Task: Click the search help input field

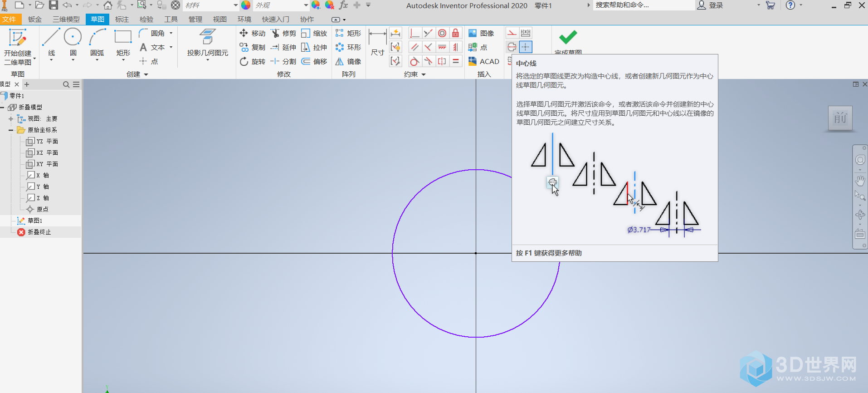Action: point(644,5)
